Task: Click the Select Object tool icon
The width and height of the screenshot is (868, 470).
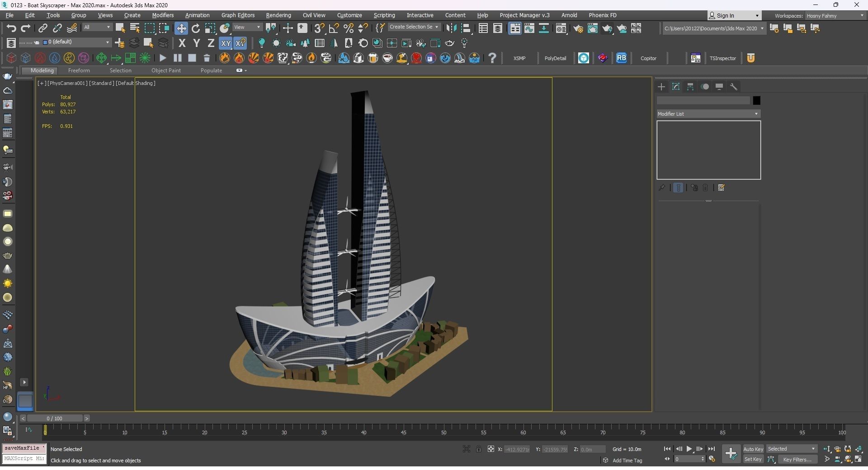Action: click(x=120, y=28)
